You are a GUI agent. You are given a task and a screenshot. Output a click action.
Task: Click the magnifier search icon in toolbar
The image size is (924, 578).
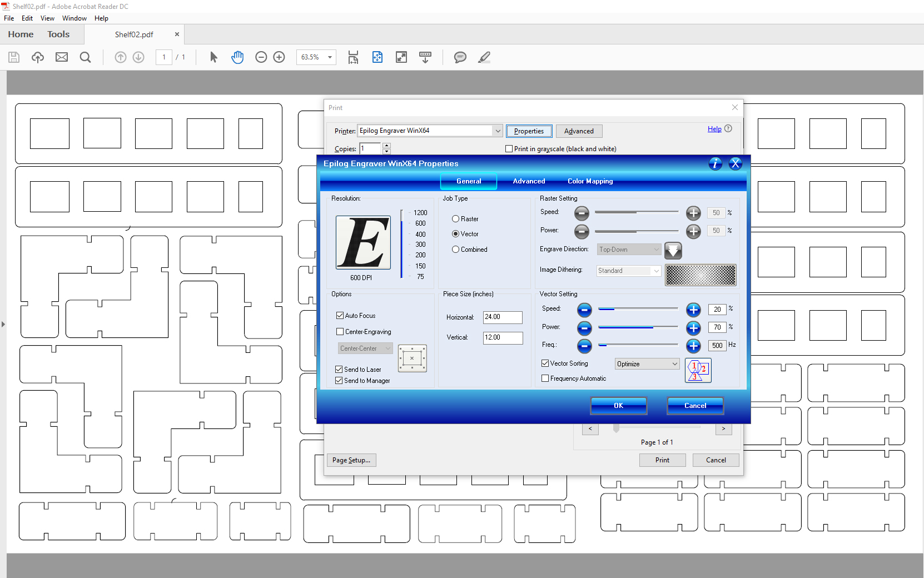(85, 57)
